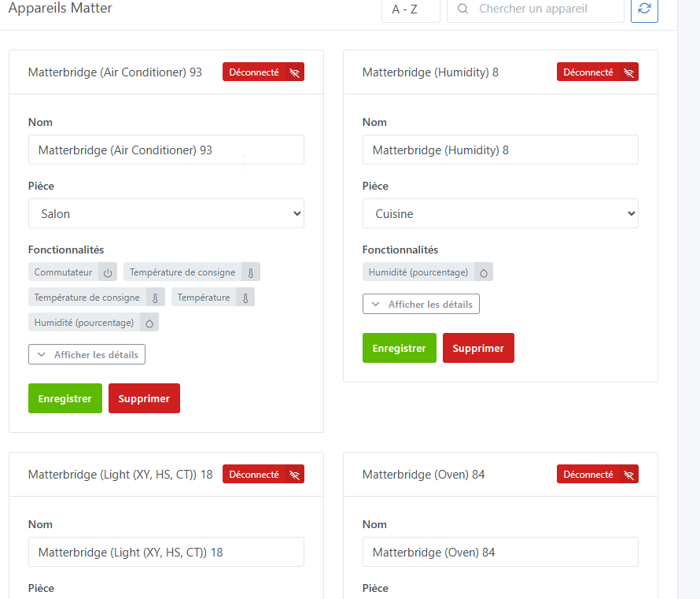Image resolution: width=700 pixels, height=599 pixels.
Task: Open the Salon room dropdown
Action: 166,213
